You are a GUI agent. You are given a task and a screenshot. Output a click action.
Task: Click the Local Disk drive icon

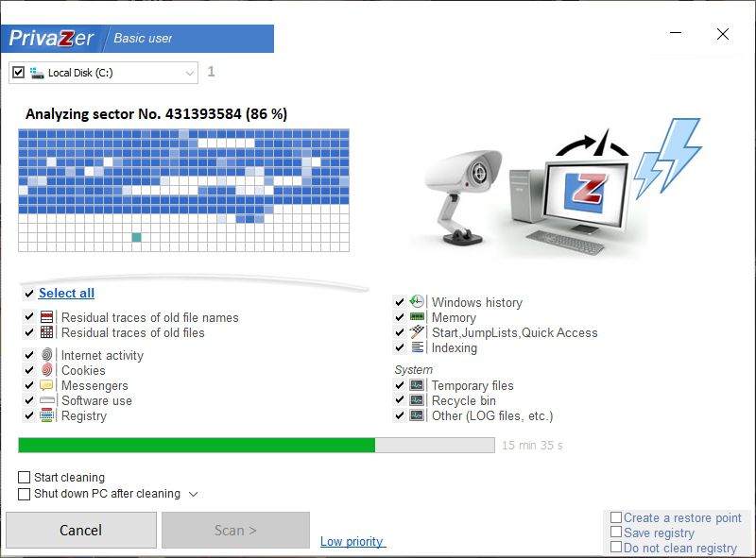[37, 73]
